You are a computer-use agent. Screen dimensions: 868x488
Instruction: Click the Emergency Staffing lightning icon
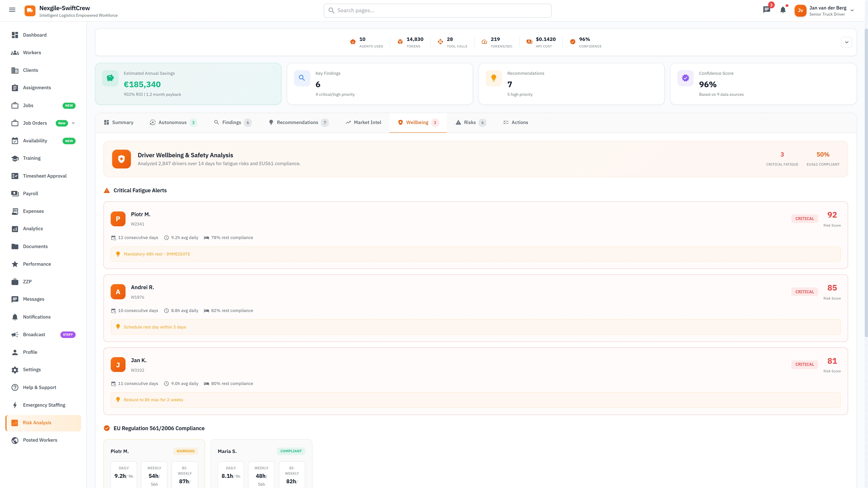point(15,405)
